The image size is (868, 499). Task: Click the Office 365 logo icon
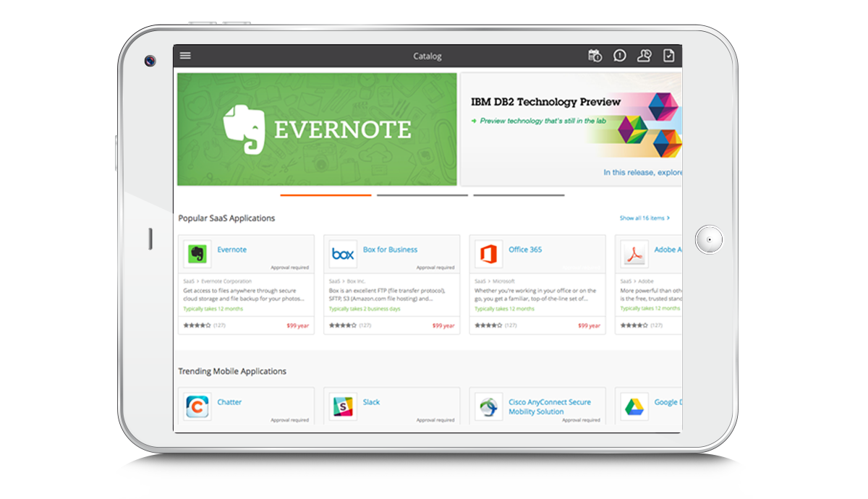coord(489,254)
